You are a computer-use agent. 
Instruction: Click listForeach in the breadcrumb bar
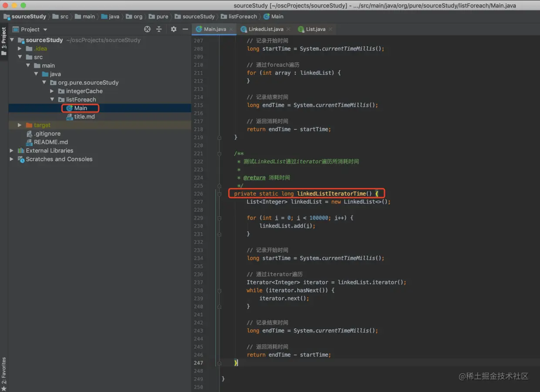[239, 17]
